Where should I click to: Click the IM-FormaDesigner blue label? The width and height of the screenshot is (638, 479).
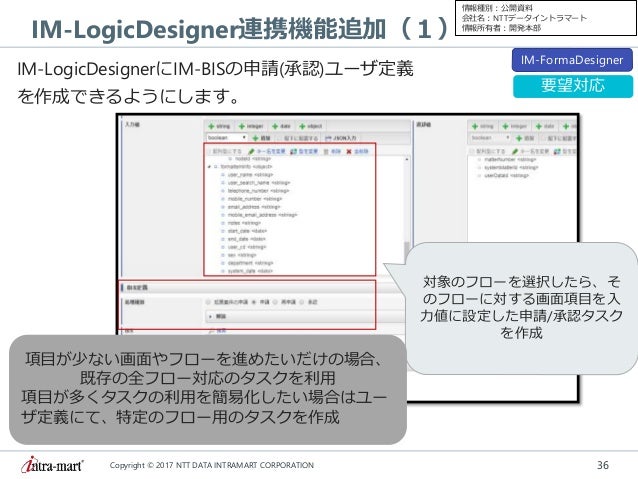pos(572,60)
